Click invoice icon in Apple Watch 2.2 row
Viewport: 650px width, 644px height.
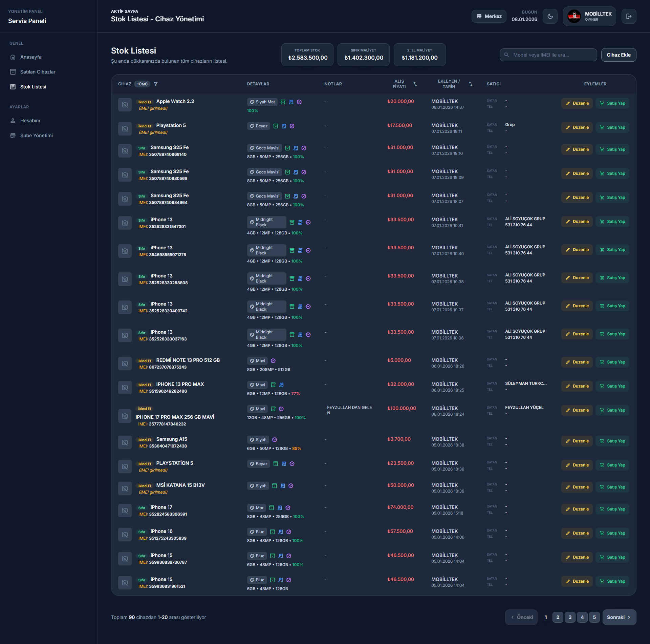[x=291, y=102]
